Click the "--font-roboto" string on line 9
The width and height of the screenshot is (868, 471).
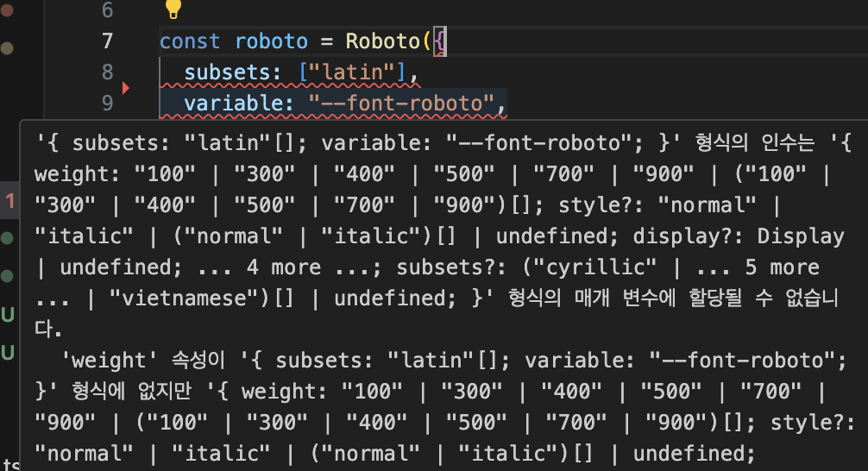pyautogui.click(x=401, y=104)
